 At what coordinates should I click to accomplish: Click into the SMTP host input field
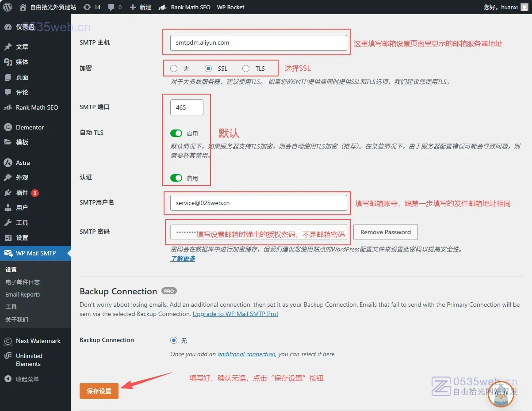pyautogui.click(x=258, y=43)
